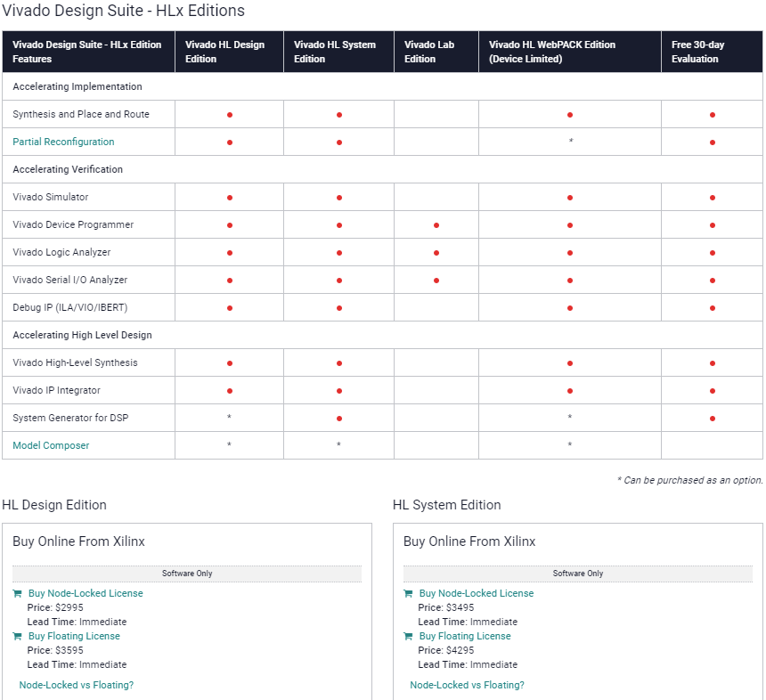
Task: Click the Debug IP (ILA/VIO/IBERT) row label
Action: pyautogui.click(x=69, y=307)
